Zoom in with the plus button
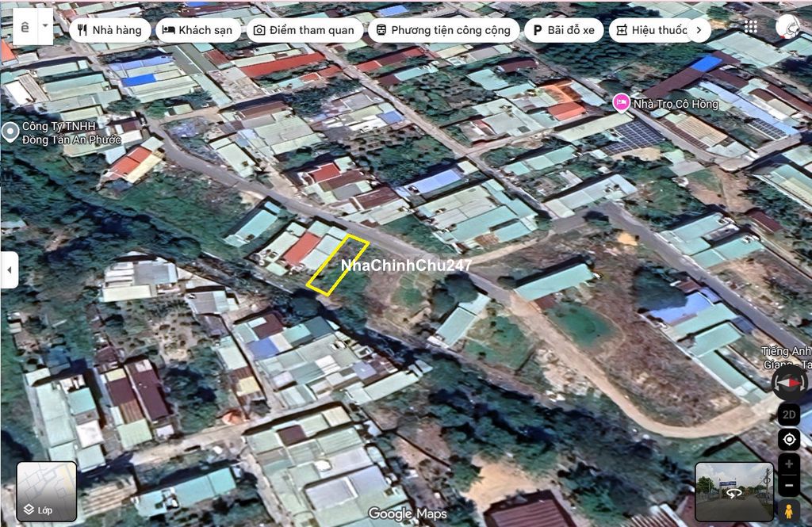812x527 pixels. (789, 464)
